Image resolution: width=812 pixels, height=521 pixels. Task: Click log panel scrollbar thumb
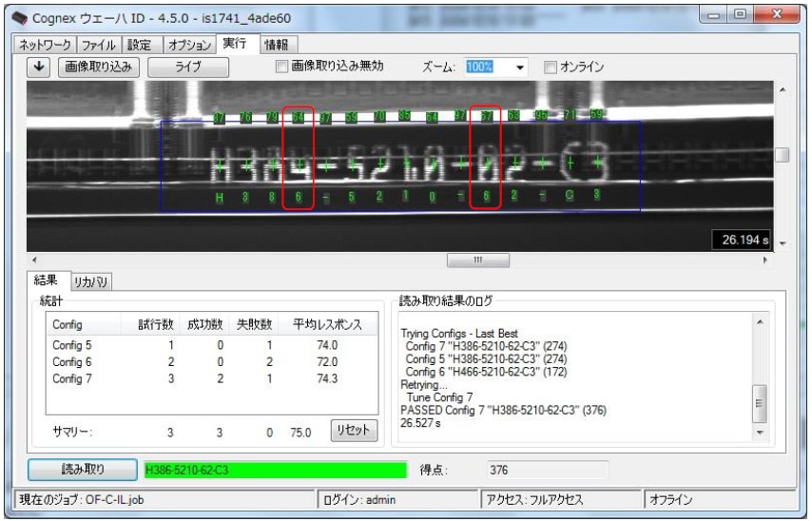pyautogui.click(x=760, y=403)
